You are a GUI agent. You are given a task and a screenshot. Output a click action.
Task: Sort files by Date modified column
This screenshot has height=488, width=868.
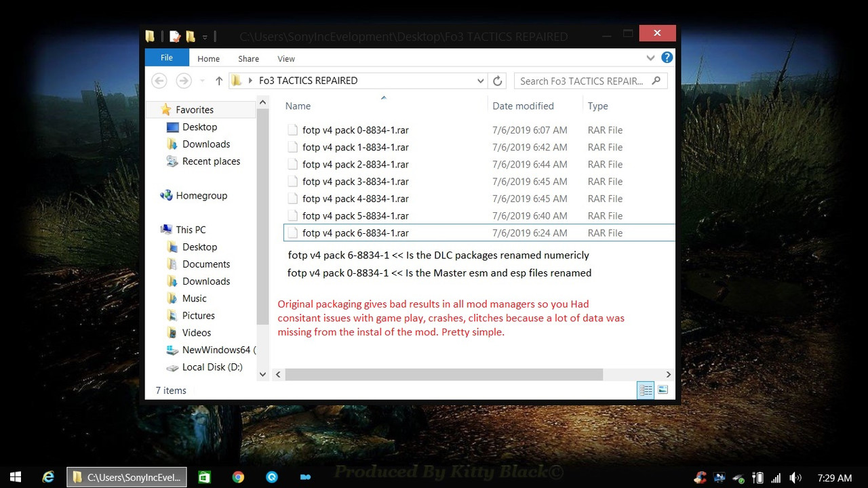(x=523, y=106)
